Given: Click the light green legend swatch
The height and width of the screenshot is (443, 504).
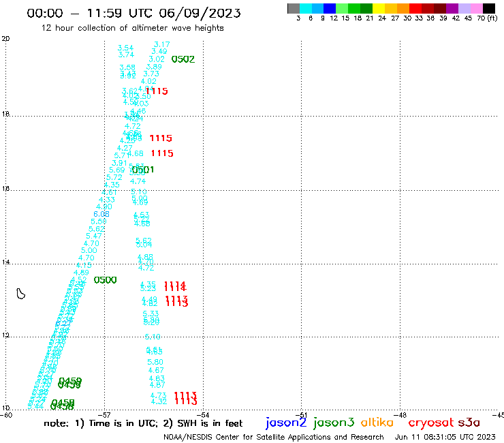Looking at the screenshot, I should pyautogui.click(x=342, y=8).
